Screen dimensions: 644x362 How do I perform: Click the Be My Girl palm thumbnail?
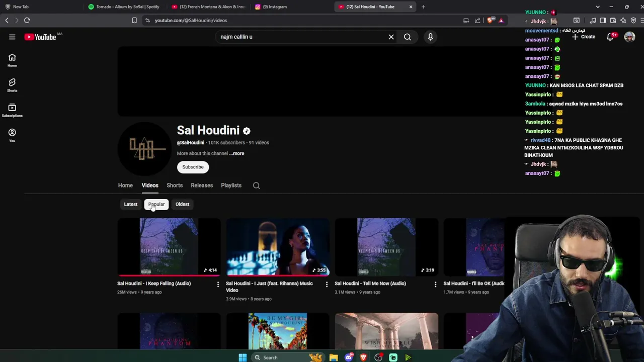278,331
